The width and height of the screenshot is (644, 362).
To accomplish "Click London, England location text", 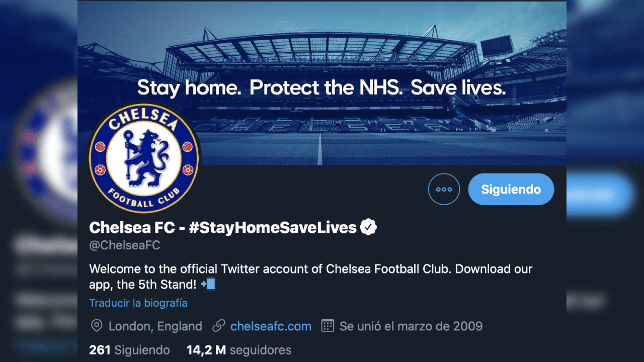I will pos(154,326).
